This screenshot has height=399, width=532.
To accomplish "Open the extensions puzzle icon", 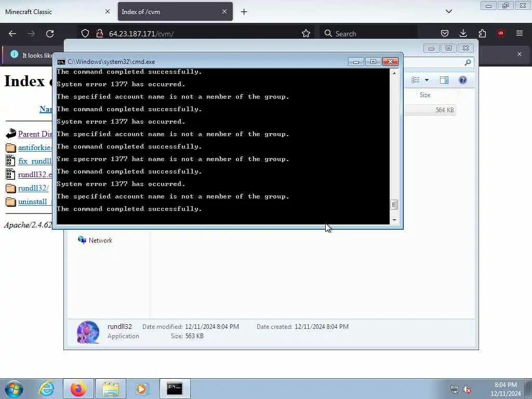I will point(482,33).
